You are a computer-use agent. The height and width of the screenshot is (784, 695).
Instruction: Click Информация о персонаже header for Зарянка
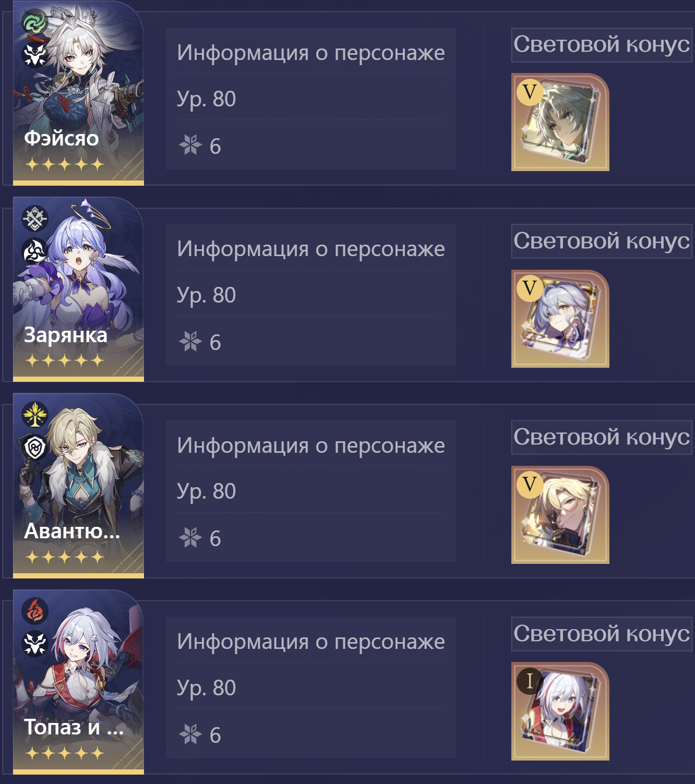click(311, 249)
